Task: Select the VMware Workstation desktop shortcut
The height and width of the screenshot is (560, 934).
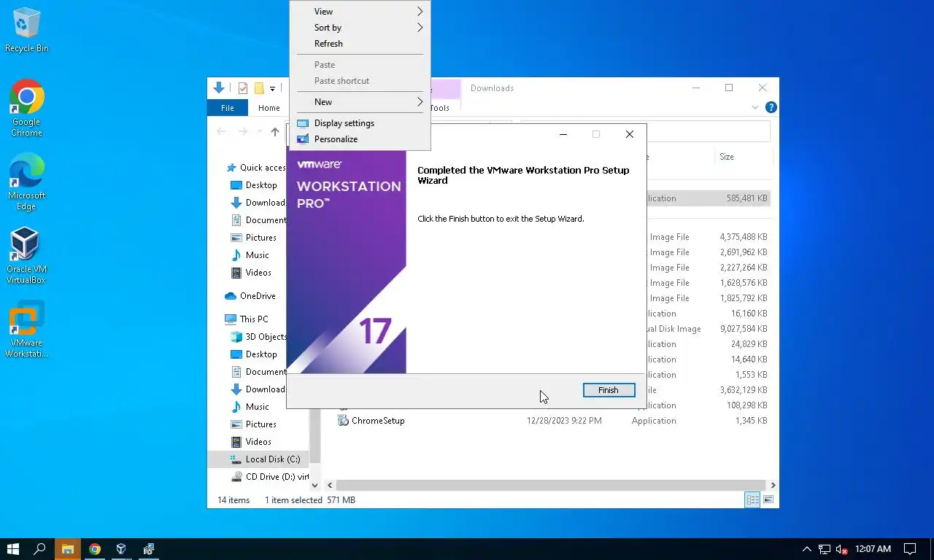Action: (26, 330)
